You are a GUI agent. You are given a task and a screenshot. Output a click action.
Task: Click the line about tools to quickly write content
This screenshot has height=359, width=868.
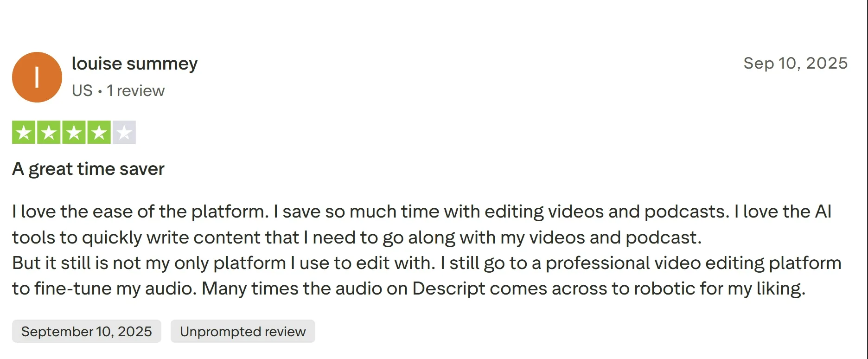pos(357,237)
